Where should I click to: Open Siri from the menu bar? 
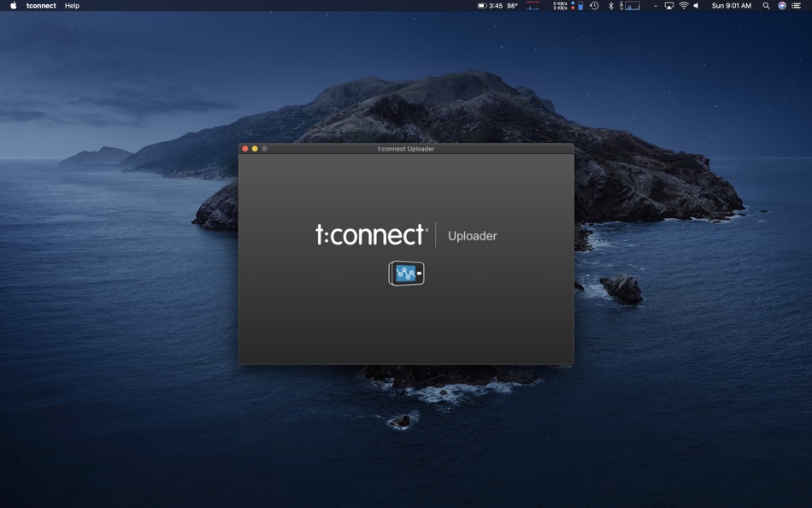[x=782, y=6]
